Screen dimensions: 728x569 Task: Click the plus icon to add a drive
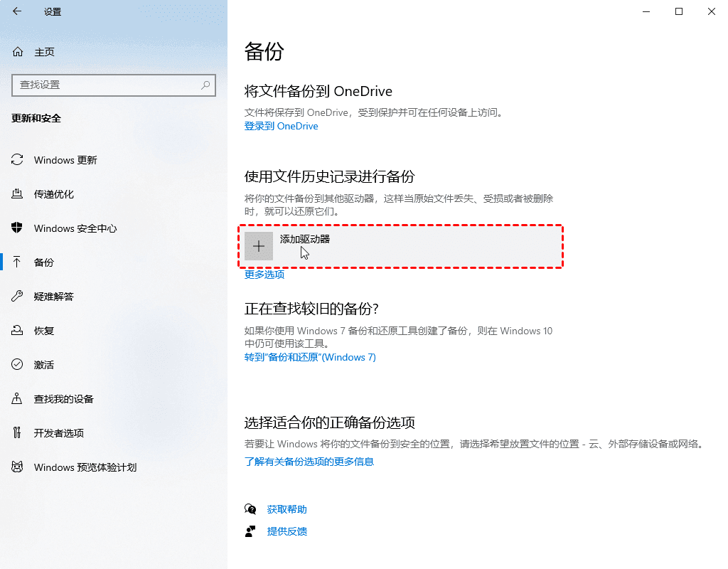(259, 246)
